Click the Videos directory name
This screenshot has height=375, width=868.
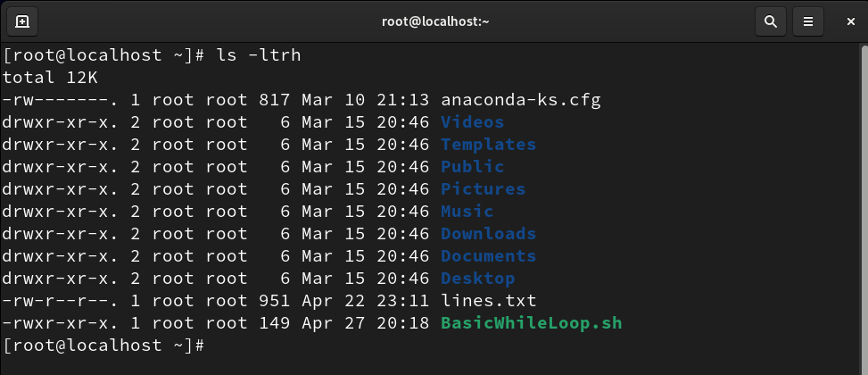[473, 122]
